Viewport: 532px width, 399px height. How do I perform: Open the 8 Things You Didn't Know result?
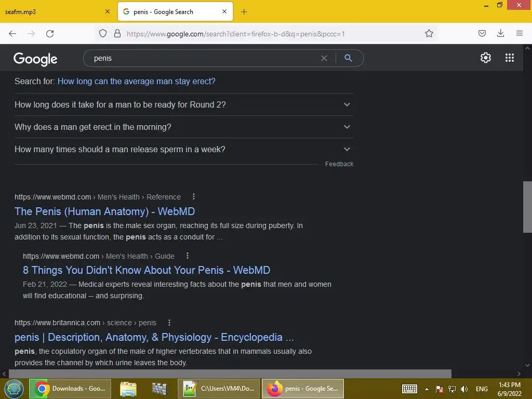tap(146, 270)
